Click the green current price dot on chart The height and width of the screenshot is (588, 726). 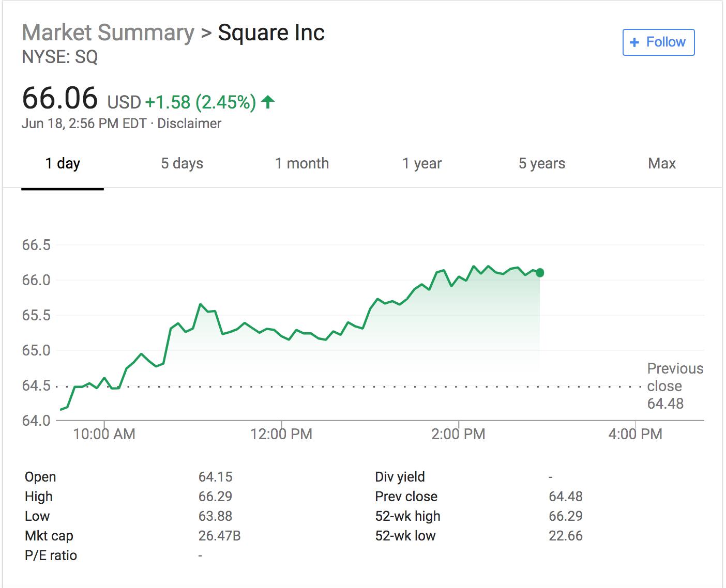coord(540,272)
